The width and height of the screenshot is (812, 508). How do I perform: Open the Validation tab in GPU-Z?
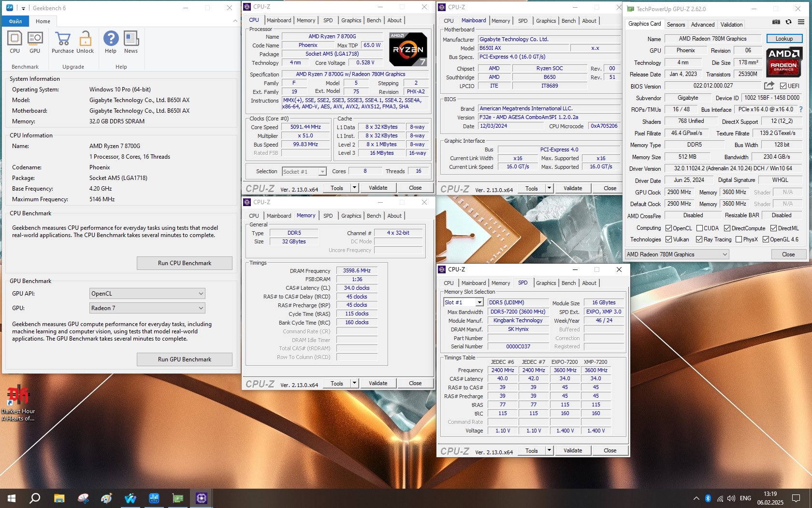tap(731, 25)
